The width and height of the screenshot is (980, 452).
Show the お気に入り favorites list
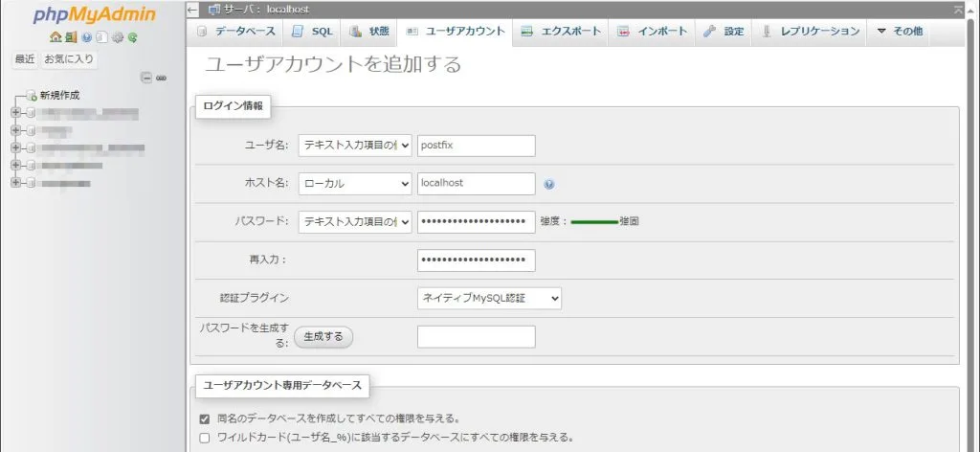pyautogui.click(x=69, y=59)
